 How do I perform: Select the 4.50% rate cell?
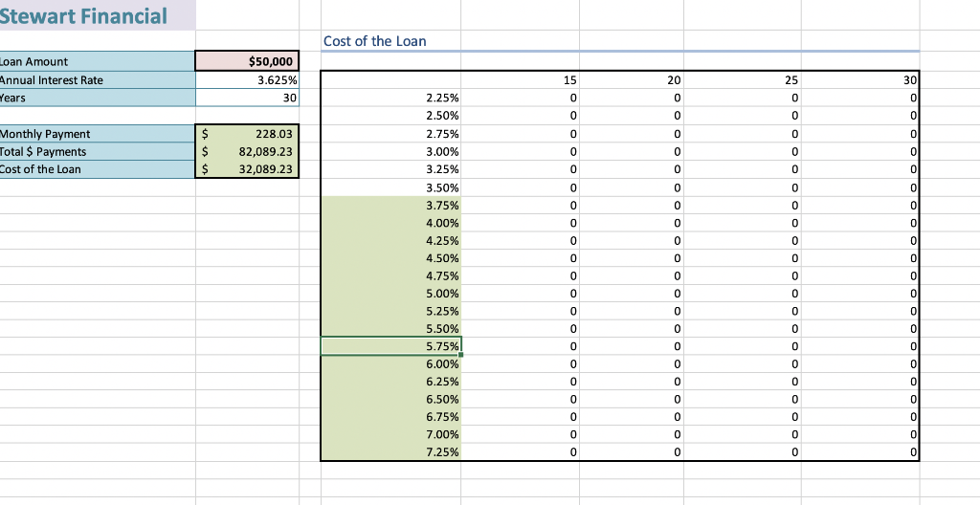391,257
